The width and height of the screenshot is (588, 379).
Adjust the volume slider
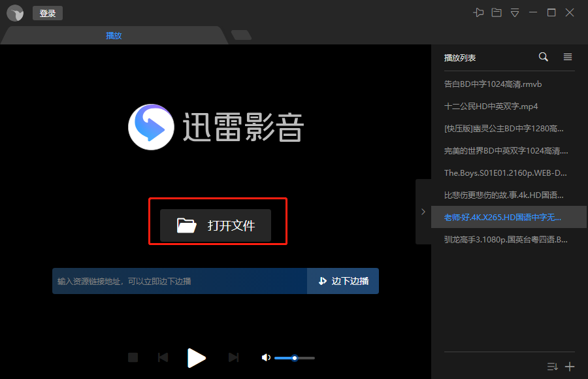[295, 358]
